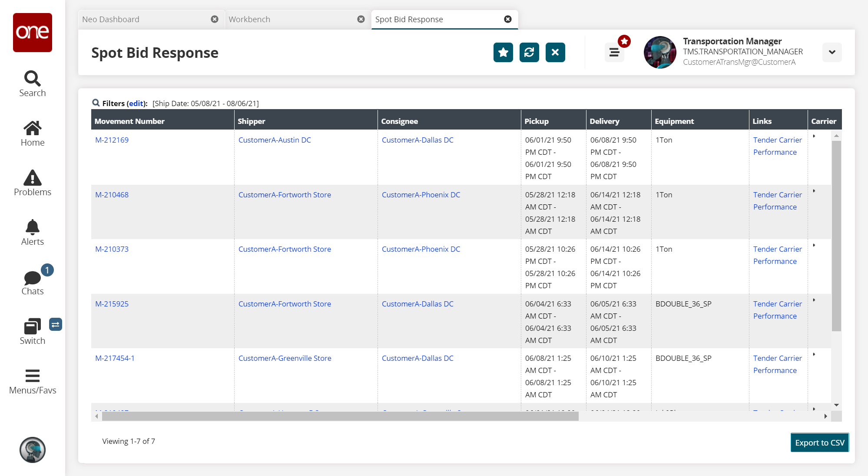Open the Menus/Favs hamburger icon
The height and width of the screenshot is (476, 868).
pyautogui.click(x=32, y=381)
